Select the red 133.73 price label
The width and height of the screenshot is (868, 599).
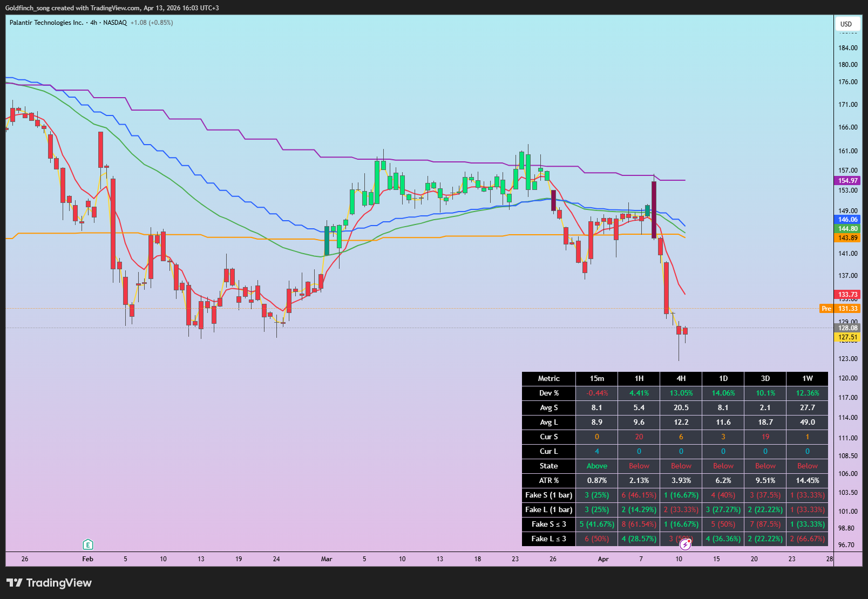(847, 295)
